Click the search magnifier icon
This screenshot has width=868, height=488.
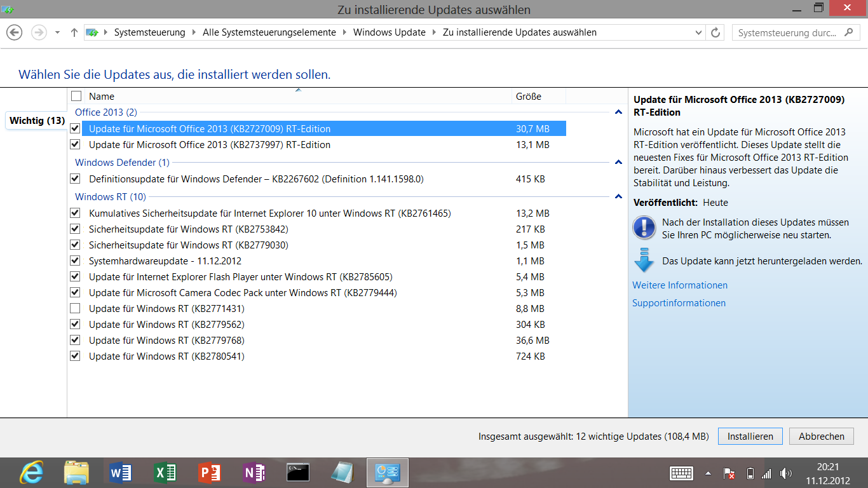tap(848, 32)
